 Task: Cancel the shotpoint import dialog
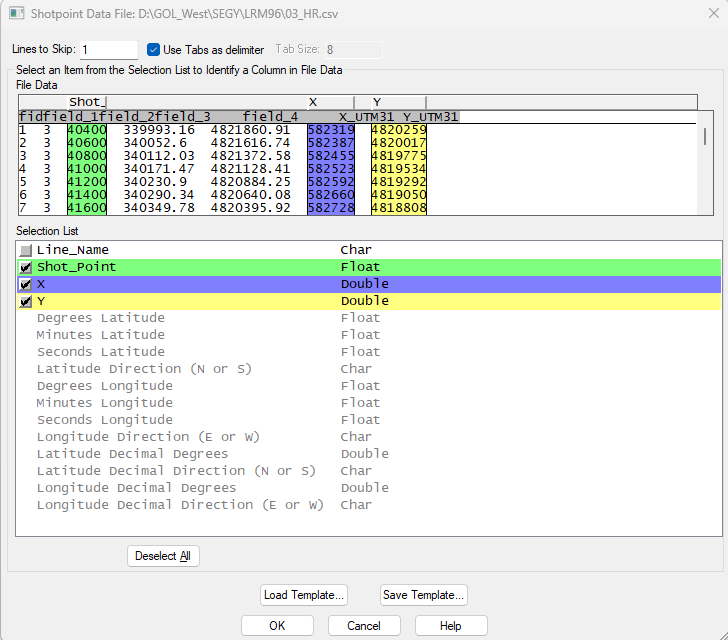(x=364, y=626)
